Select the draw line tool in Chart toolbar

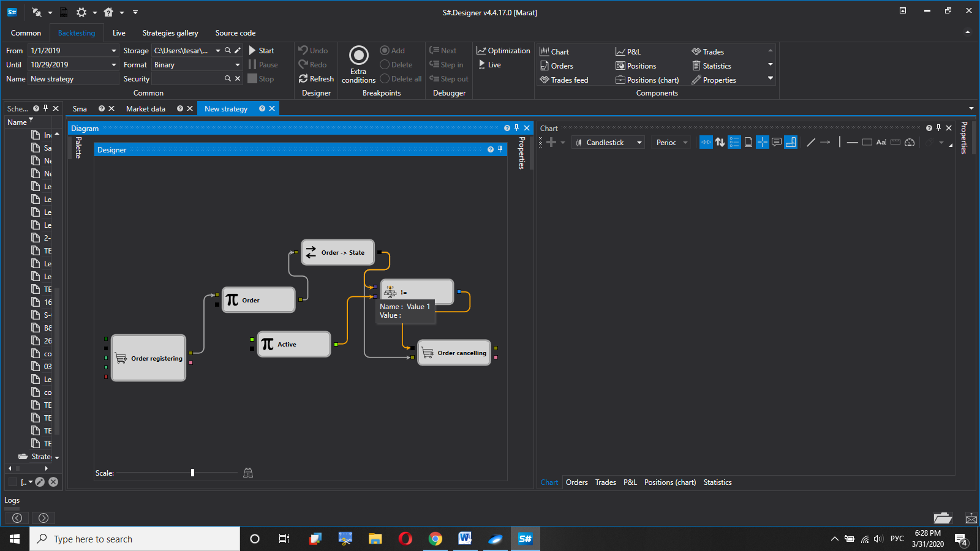pos(811,143)
